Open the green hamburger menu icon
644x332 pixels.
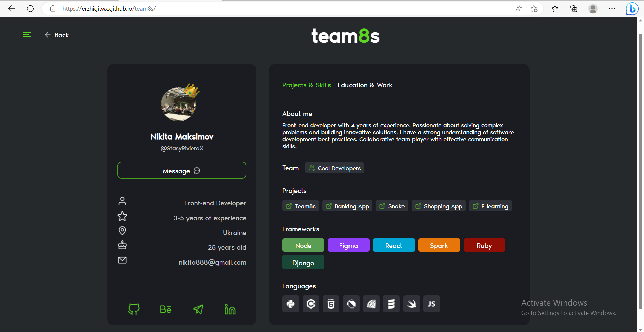27,35
